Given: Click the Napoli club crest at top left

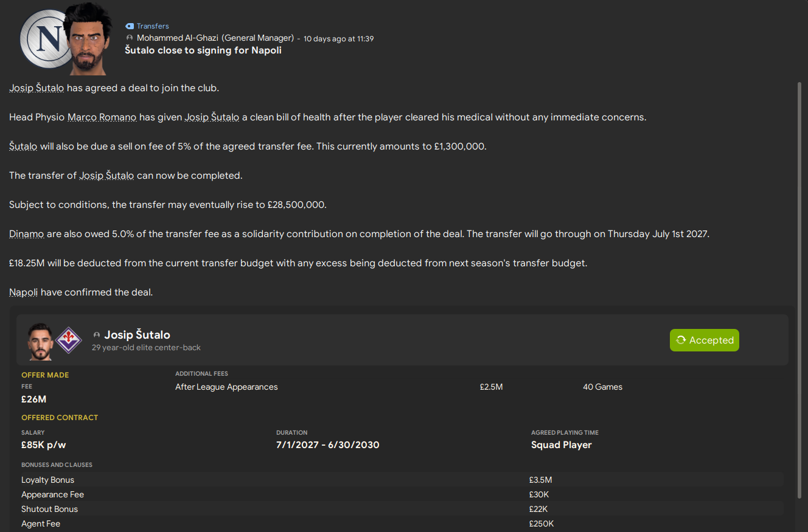Looking at the screenshot, I should point(38,38).
